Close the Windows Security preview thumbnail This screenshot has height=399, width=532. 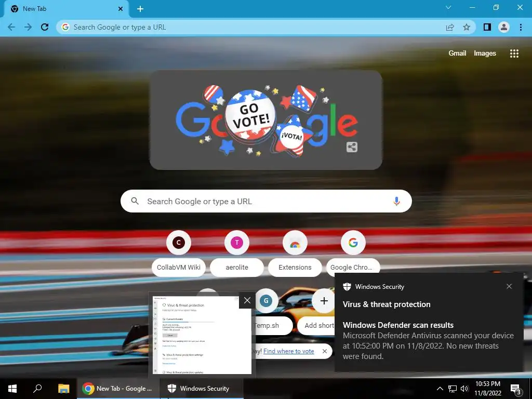[x=247, y=300]
